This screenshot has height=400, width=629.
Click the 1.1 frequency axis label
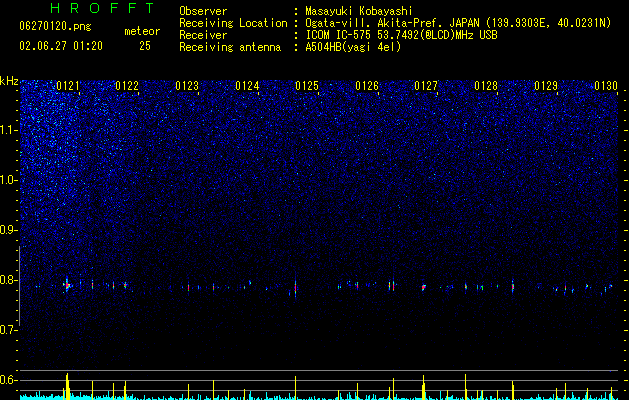pyautogui.click(x=9, y=130)
